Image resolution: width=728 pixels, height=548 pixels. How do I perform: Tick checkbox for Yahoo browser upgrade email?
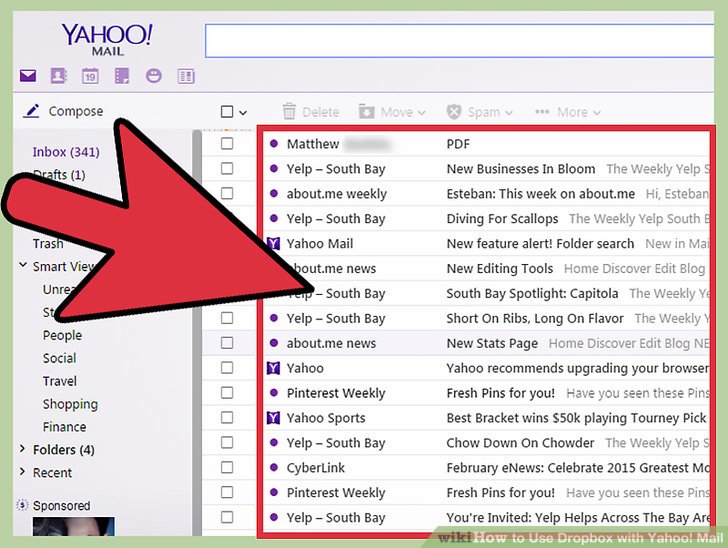[227, 368]
